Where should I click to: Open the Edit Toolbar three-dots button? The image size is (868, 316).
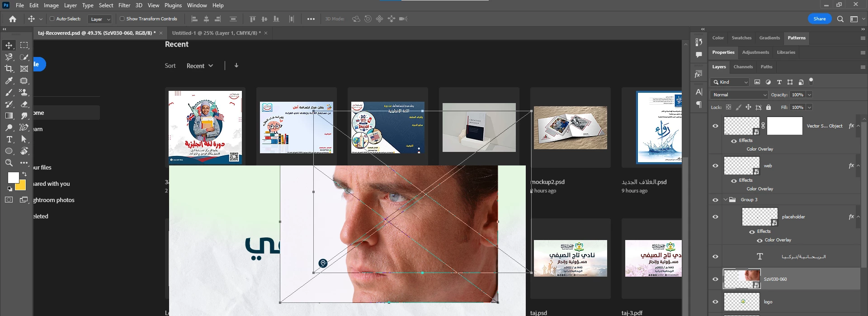point(24,163)
